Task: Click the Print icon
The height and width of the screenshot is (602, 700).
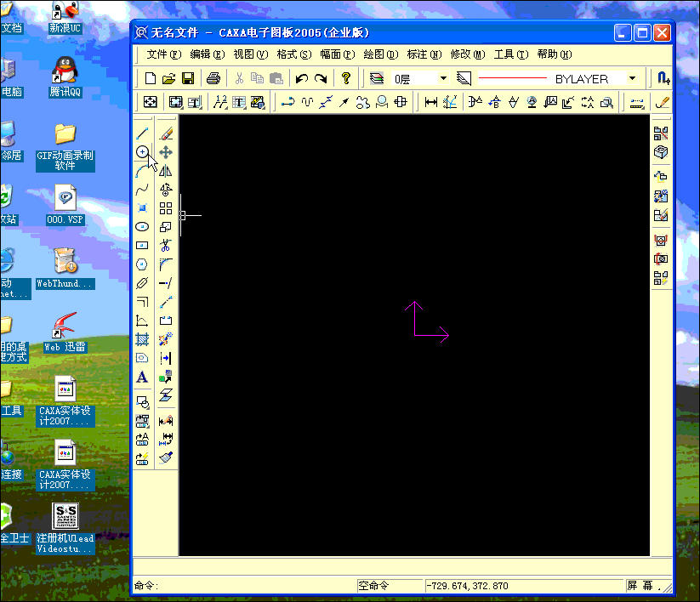Action: (213, 79)
